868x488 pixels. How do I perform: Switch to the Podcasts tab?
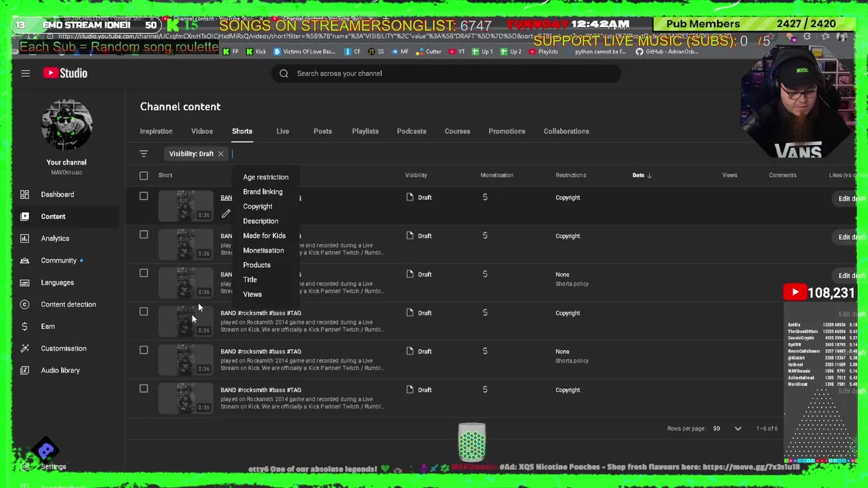(x=412, y=131)
